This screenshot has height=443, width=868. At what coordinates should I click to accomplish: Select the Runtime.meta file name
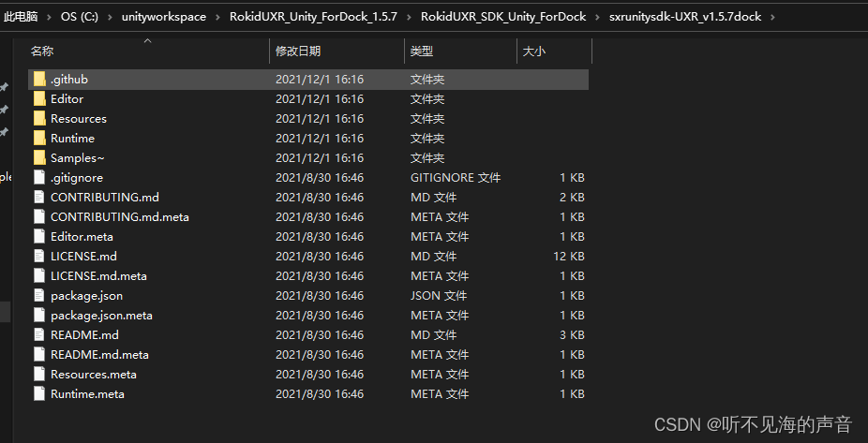tap(87, 393)
